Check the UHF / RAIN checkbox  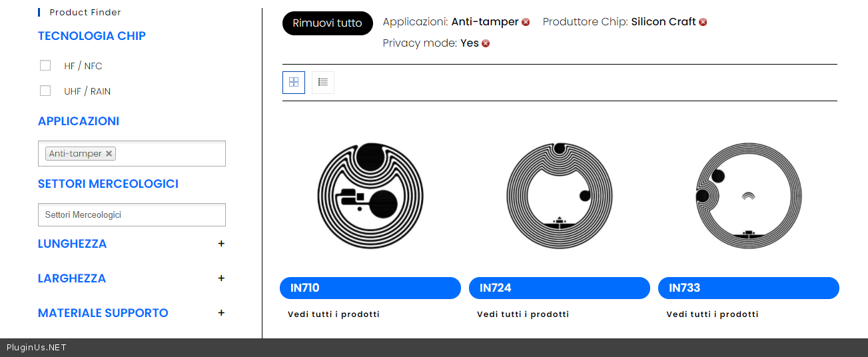[x=45, y=91]
